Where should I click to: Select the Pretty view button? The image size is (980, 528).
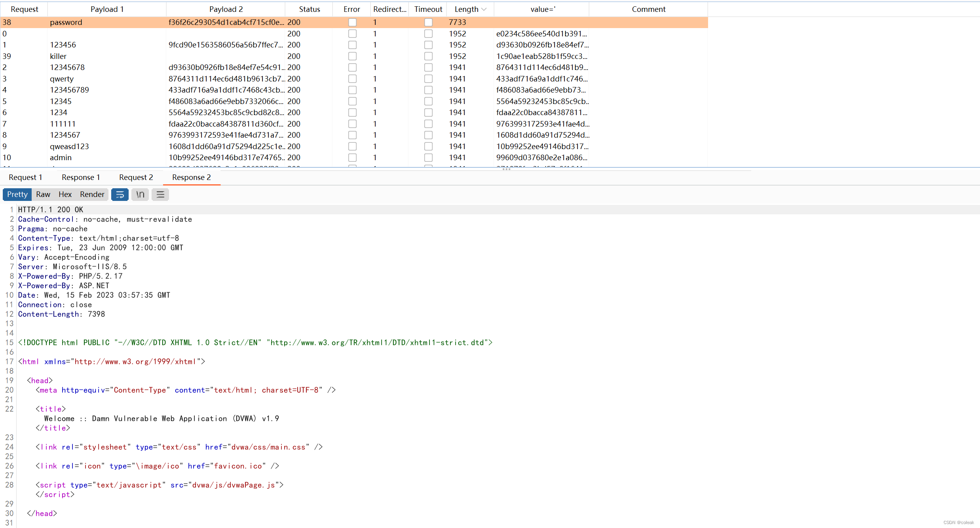[x=17, y=195]
